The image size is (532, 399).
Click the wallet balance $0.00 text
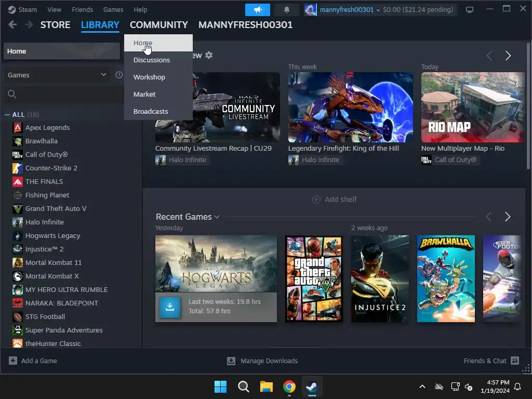click(x=418, y=9)
